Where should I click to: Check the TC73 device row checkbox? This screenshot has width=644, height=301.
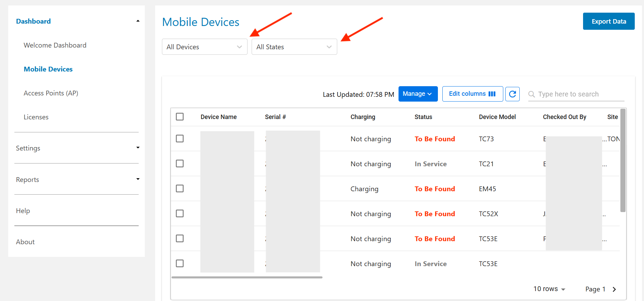[x=180, y=139]
